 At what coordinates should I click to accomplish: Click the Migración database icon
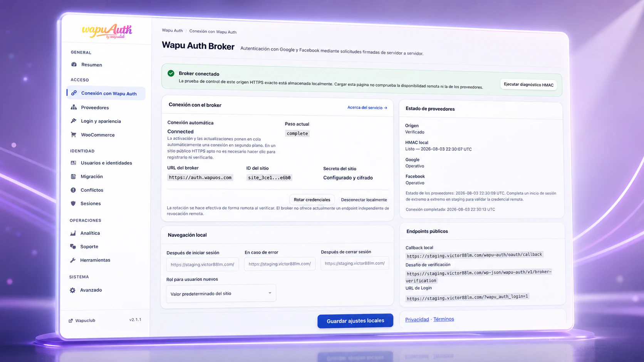tap(73, 176)
